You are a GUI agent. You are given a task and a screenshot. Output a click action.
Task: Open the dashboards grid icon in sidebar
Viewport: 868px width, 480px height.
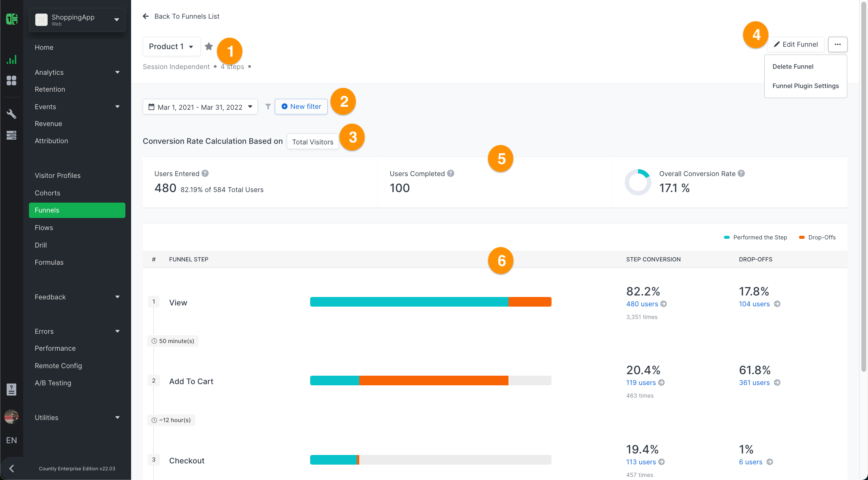point(11,81)
